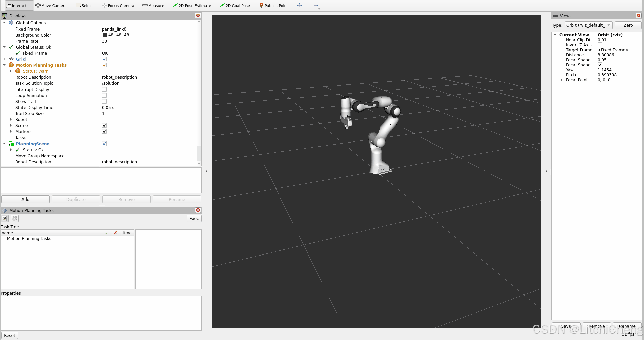Pick the Measure tool
Image resolution: width=644 pixels, height=340 pixels.
153,6
